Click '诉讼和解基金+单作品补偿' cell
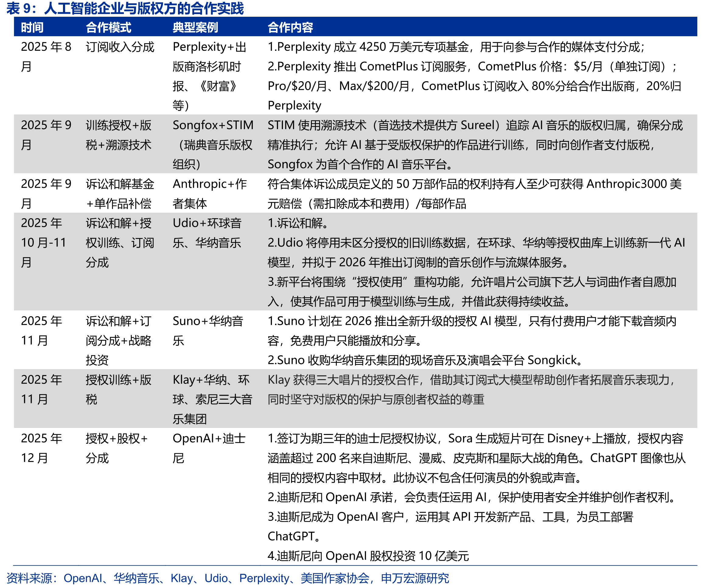Screen dimensions: 704x588 [120, 194]
